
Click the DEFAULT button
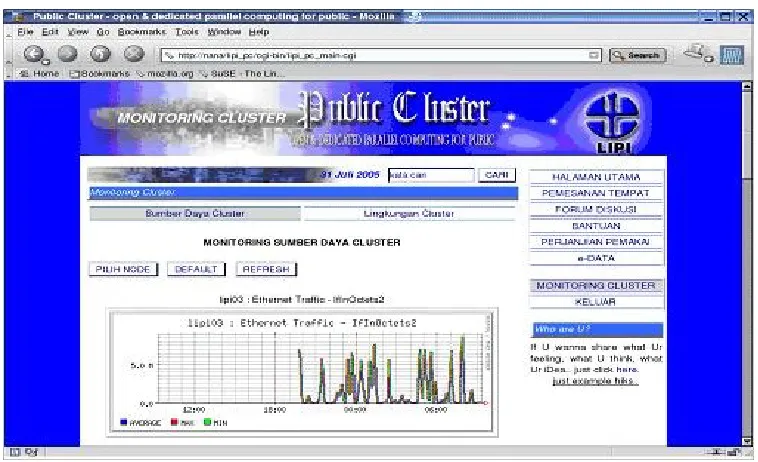pos(196,269)
